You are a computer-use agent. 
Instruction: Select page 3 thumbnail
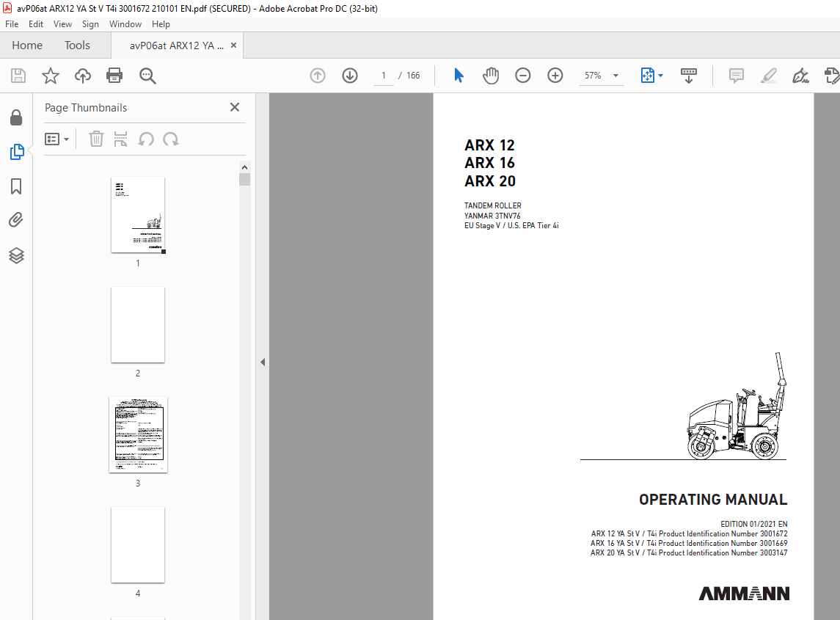[138, 434]
